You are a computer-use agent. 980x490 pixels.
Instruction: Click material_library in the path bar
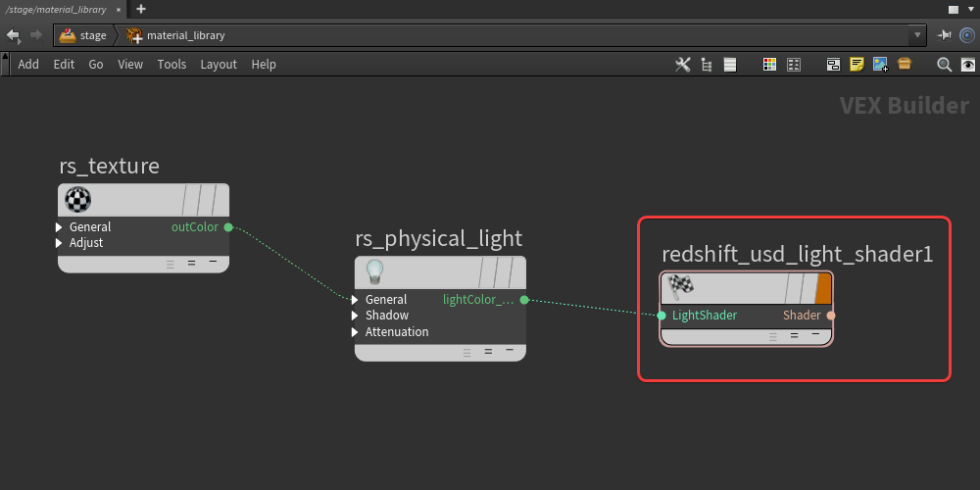point(185,35)
